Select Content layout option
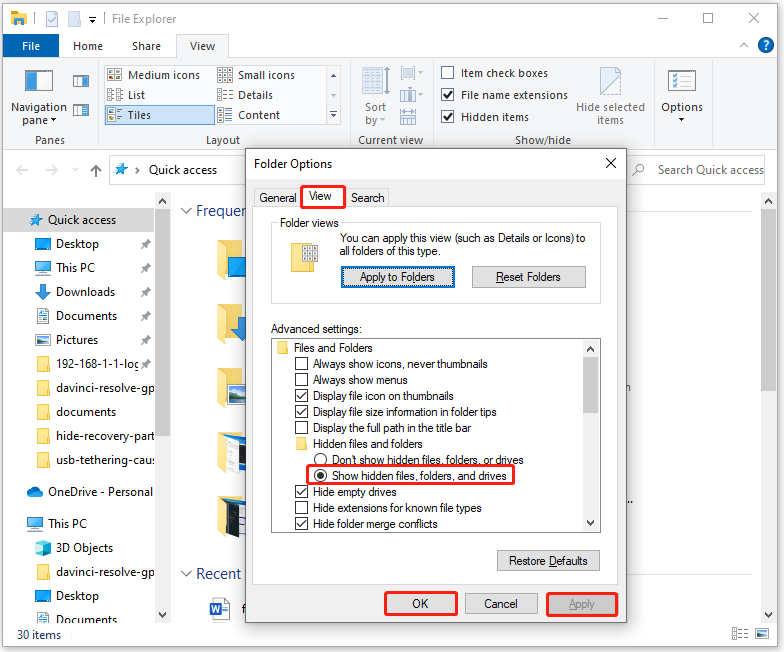The image size is (784, 652). 248,115
